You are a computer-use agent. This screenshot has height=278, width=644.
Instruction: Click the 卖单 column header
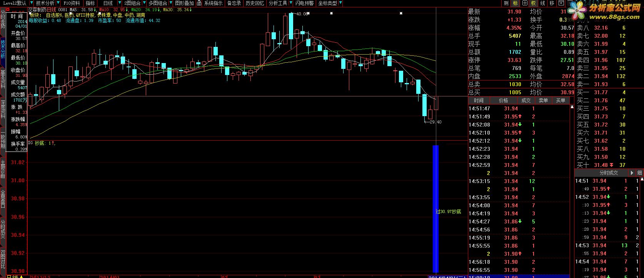click(543, 100)
